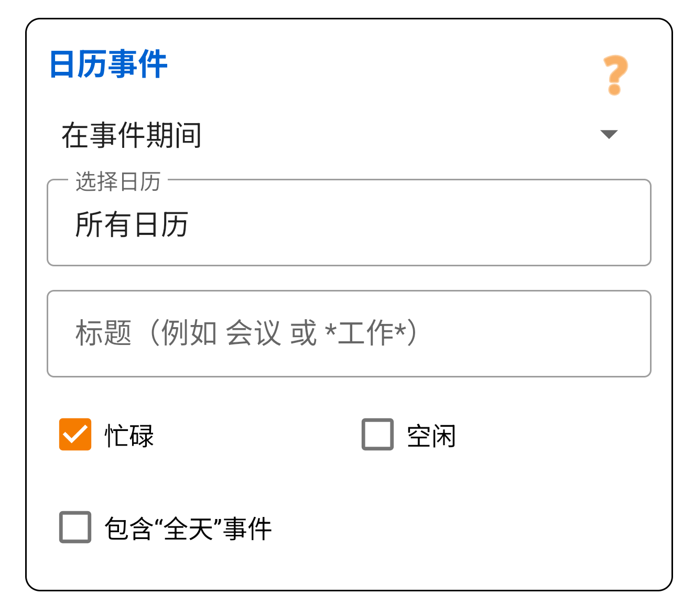Check the free (空闲) option
This screenshot has width=694, height=616.
(377, 433)
